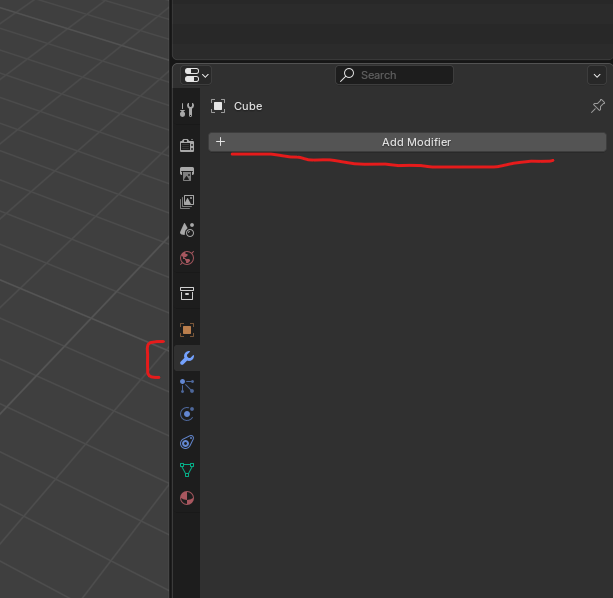Open the Output properties tab
This screenshot has height=598, width=613.
click(187, 174)
